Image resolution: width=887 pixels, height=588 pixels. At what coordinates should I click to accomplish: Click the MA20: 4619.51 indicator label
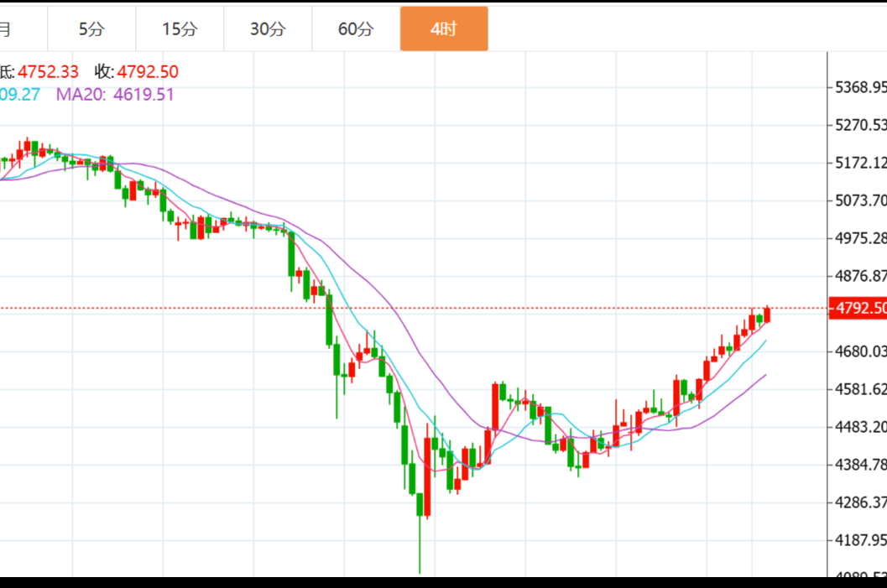point(115,95)
